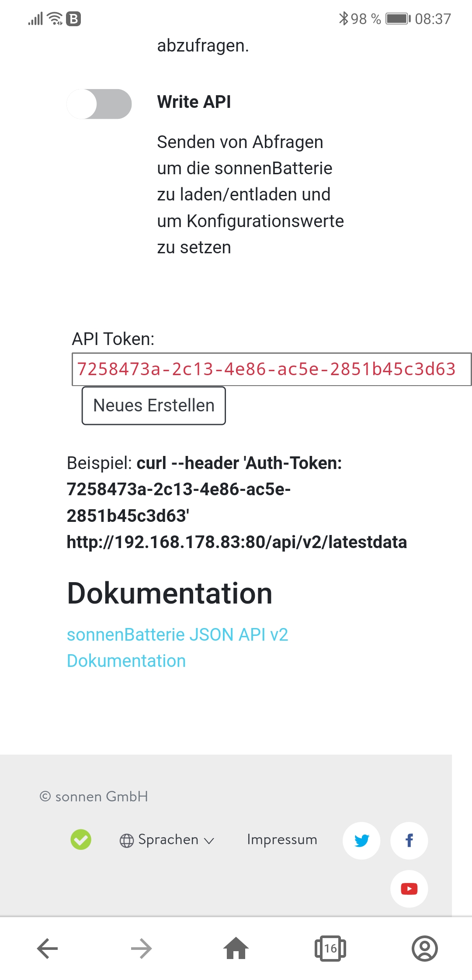Click the API Token input field
This screenshot has height=980, width=472.
pos(271,369)
